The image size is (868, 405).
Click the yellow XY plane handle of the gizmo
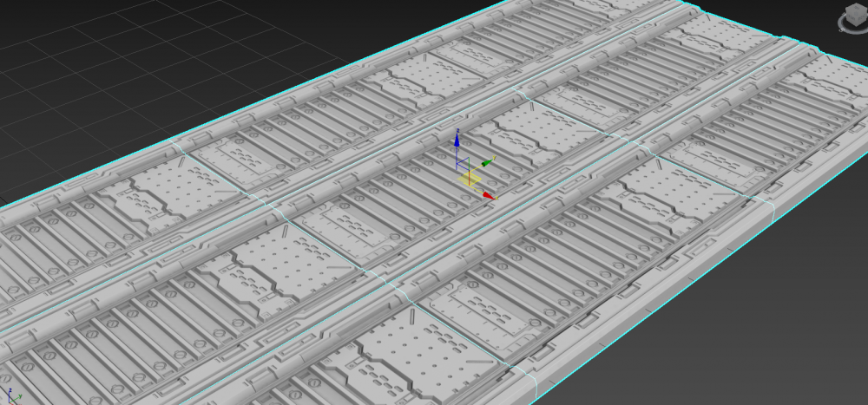pyautogui.click(x=471, y=180)
